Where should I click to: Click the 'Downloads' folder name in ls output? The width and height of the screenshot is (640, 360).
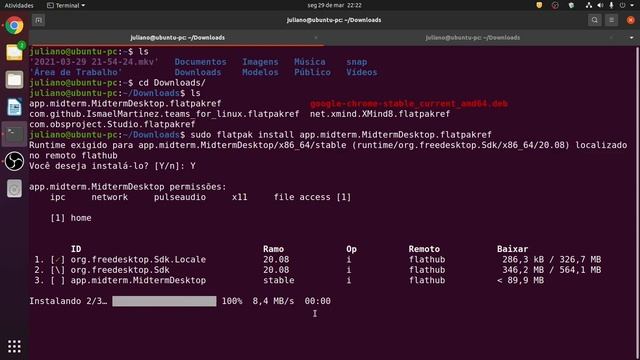coord(198,72)
